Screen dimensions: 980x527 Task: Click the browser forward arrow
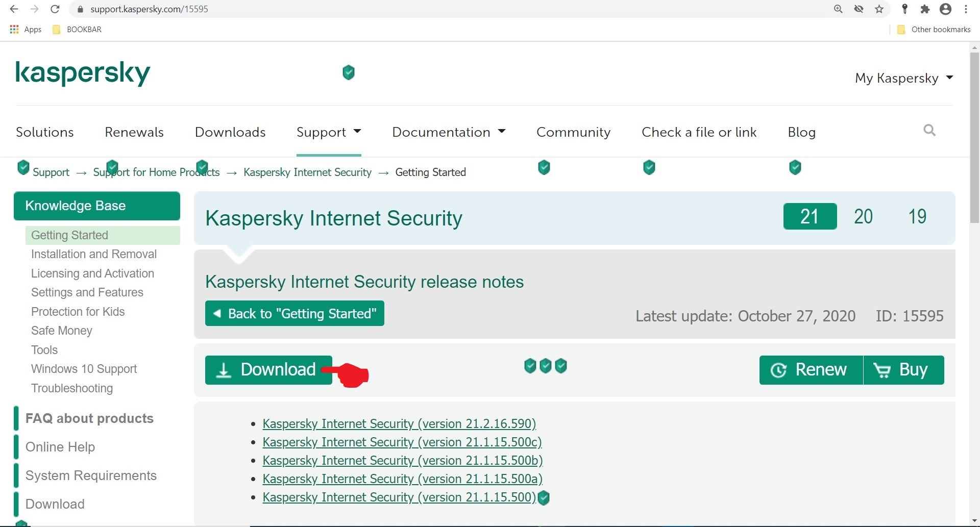(34, 9)
